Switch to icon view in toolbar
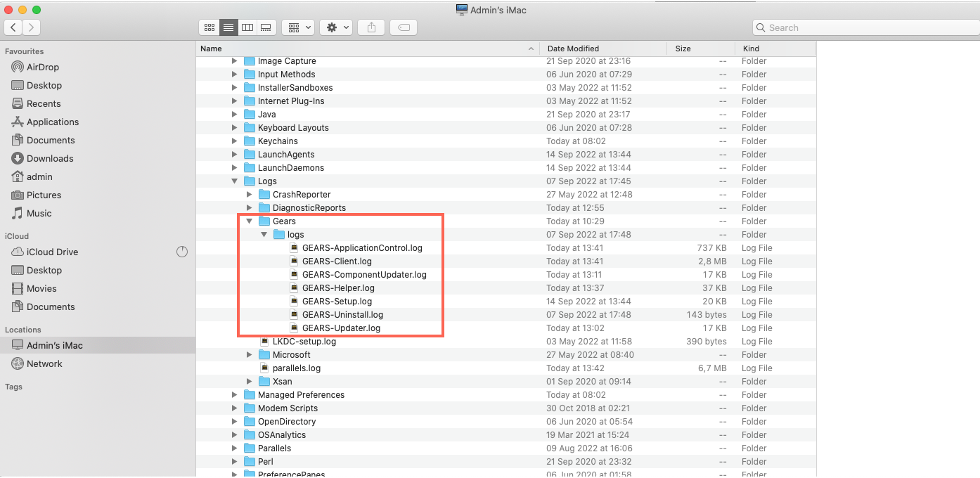The image size is (980, 478). pyautogui.click(x=209, y=27)
